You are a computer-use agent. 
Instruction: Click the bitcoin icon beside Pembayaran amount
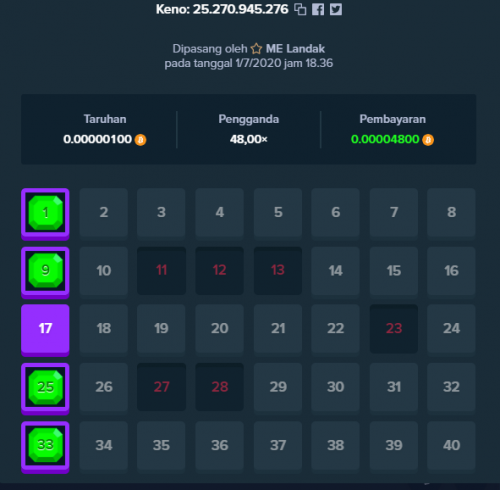pyautogui.click(x=428, y=140)
